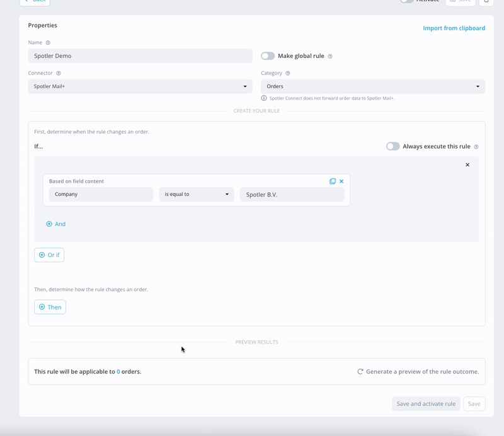Click the 0 orders count link
This screenshot has height=436, width=504.
pos(118,372)
